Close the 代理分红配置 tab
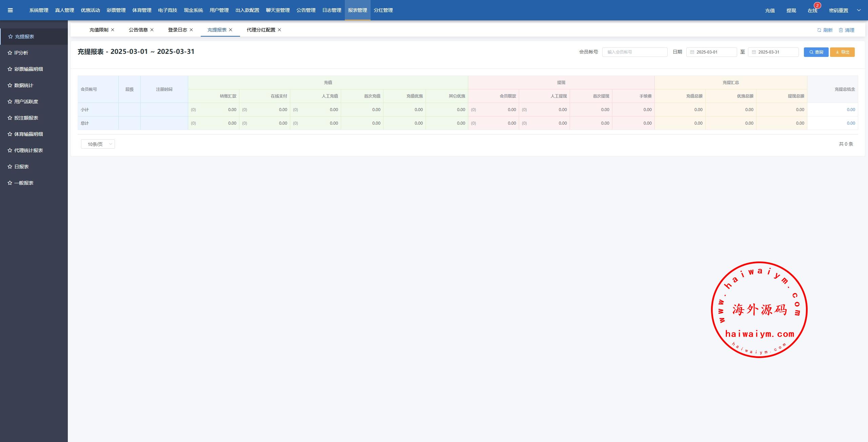The height and width of the screenshot is (442, 868). tap(279, 30)
